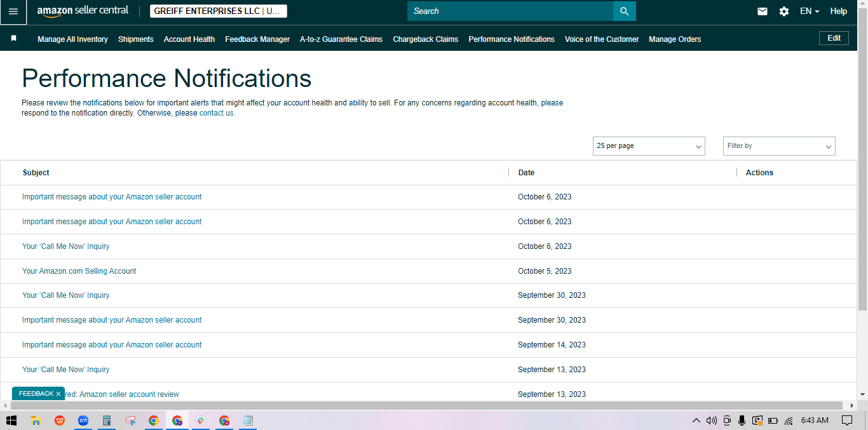
Task: Open the Filter by dropdown
Action: (x=779, y=146)
